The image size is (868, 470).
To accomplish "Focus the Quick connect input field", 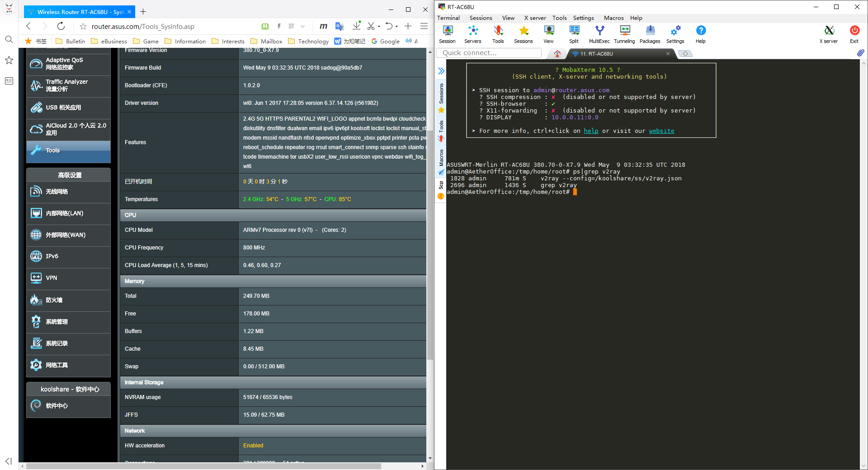I will click(x=489, y=53).
